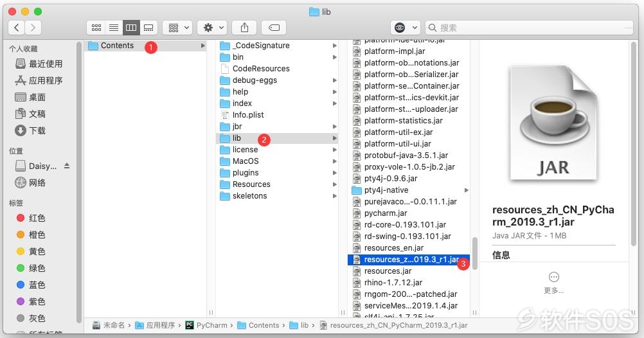This screenshot has height=338, width=644.
Task: Expand the debug-eggs folder arrow
Action: (x=335, y=80)
